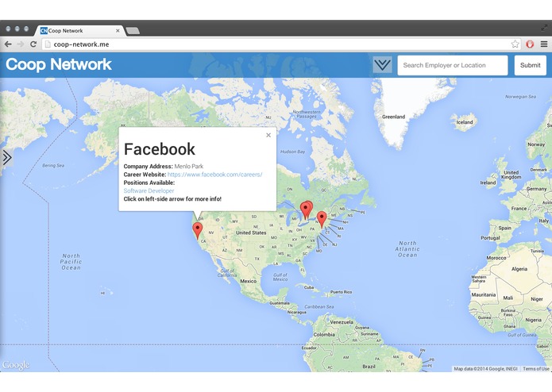Close the Coop Network tab
The image size is (552, 392).
coord(118,31)
